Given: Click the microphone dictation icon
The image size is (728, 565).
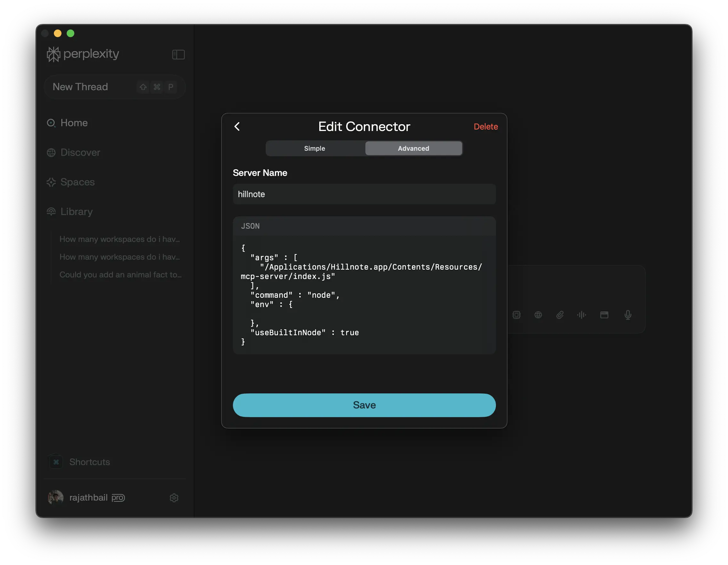Looking at the screenshot, I should tap(628, 315).
